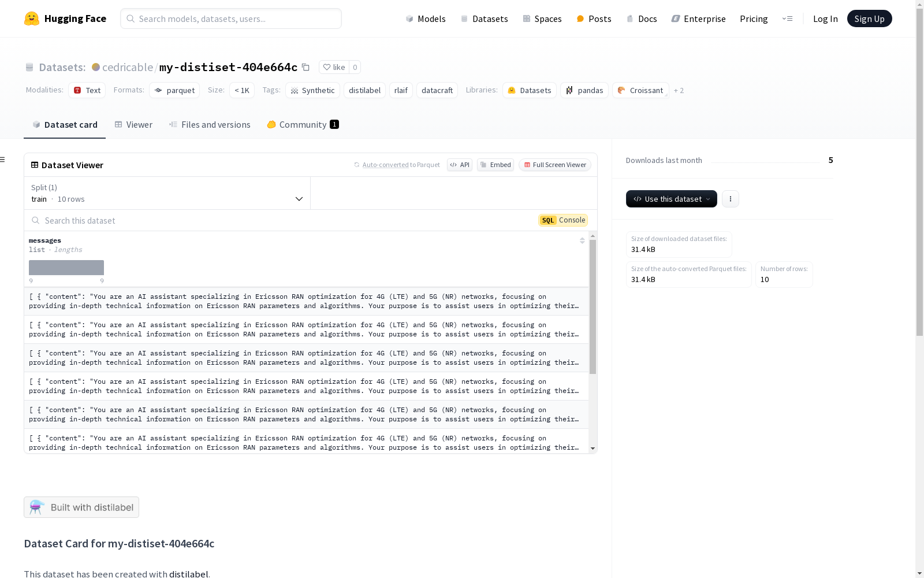Click the "Size of the auto-converted Parquet files:" stat
924x578 pixels.
coord(689,275)
